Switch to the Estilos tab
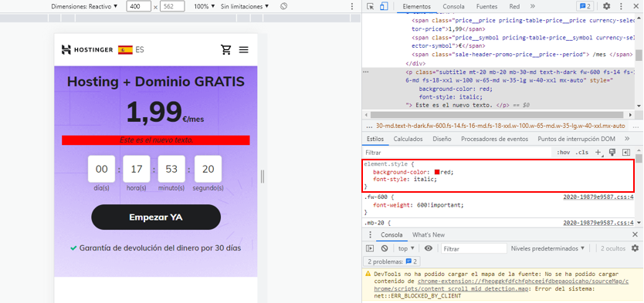Viewport: 644px width, 303px height. pyautogui.click(x=375, y=139)
